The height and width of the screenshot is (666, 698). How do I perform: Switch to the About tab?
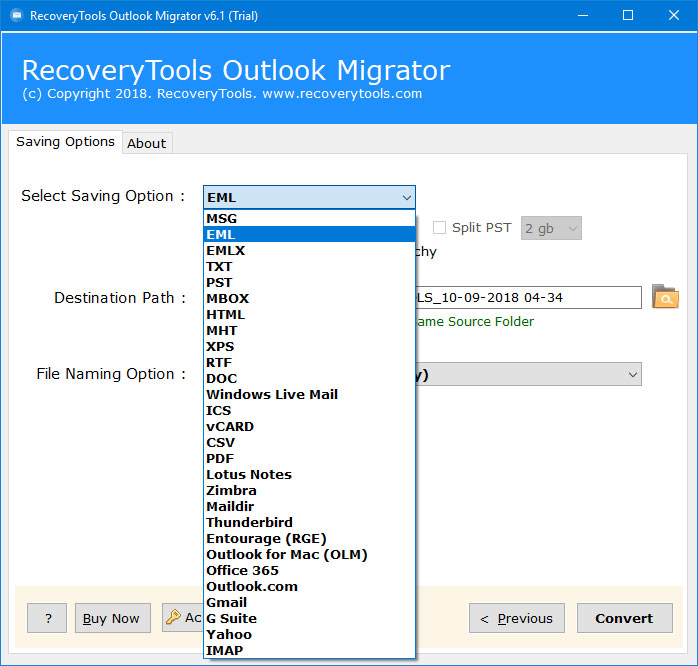(146, 143)
